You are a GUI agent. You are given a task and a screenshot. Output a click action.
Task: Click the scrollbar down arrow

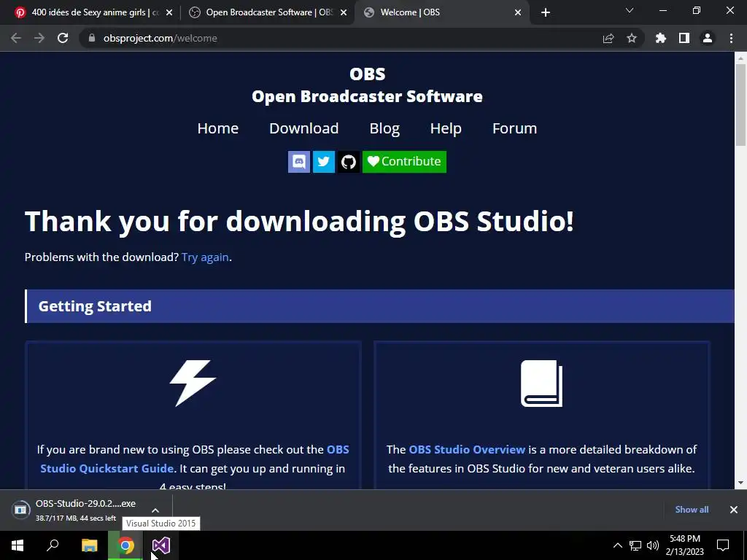[x=740, y=483]
